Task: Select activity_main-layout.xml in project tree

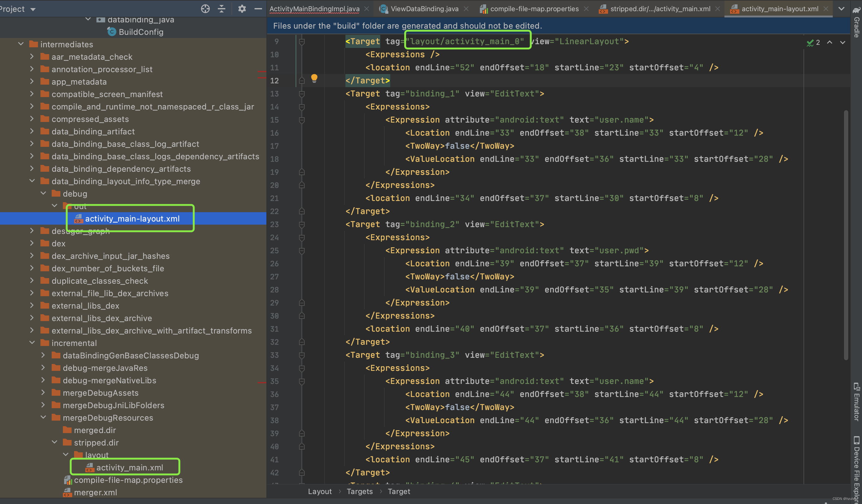Action: pos(132,218)
